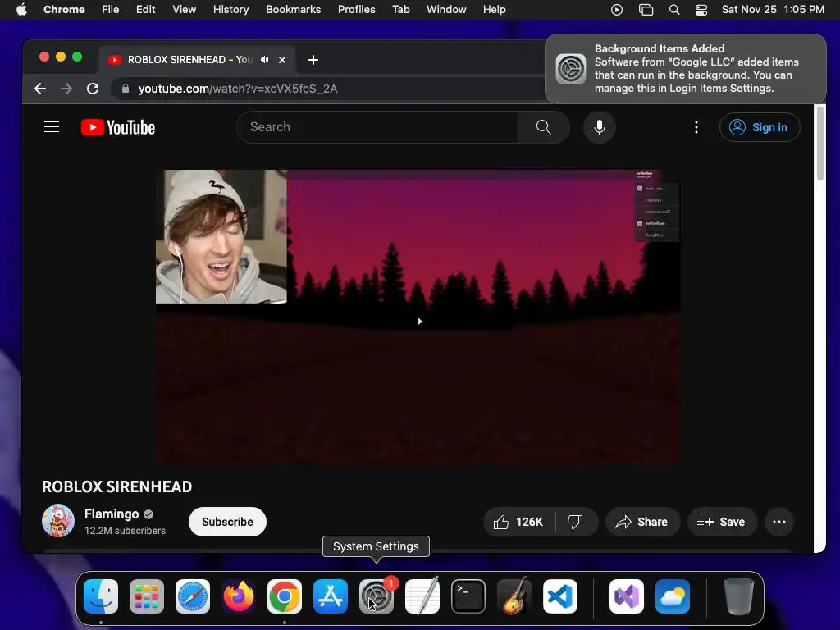Click the menu bar date and time
The height and width of the screenshot is (630, 840).
773,10
